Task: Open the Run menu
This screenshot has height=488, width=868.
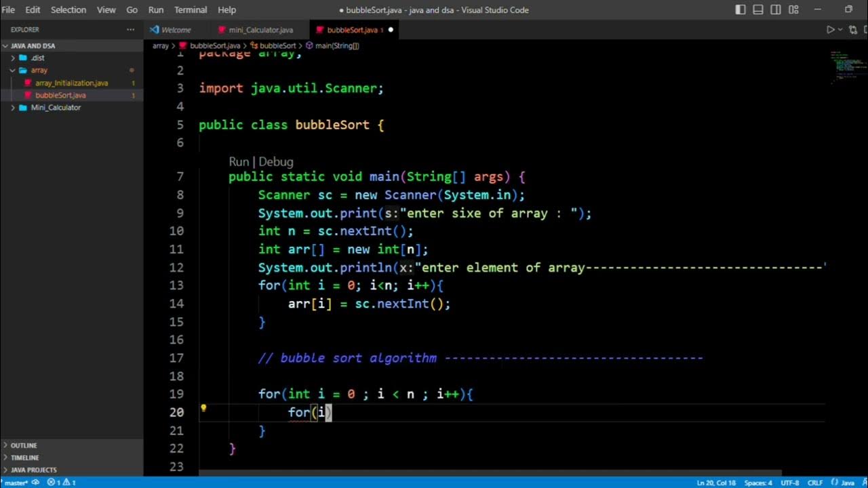Action: point(156,9)
